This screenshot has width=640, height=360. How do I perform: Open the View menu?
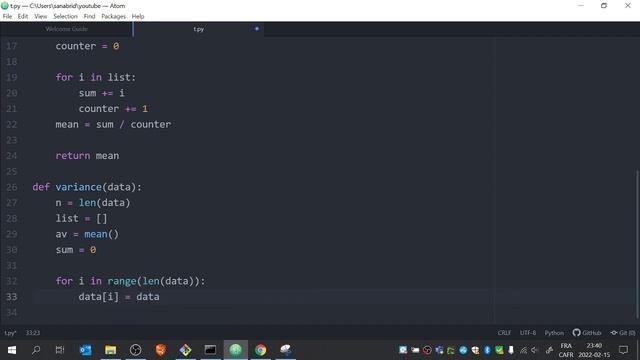40,16
